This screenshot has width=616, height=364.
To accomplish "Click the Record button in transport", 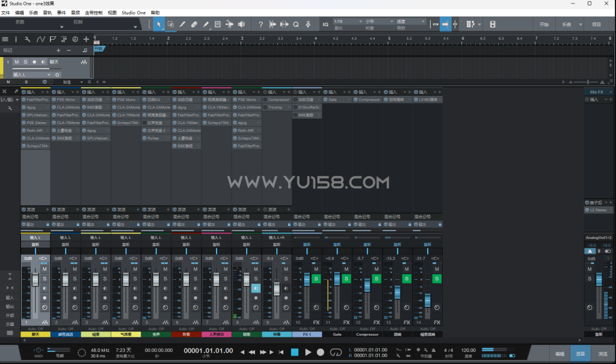I will 321,352.
